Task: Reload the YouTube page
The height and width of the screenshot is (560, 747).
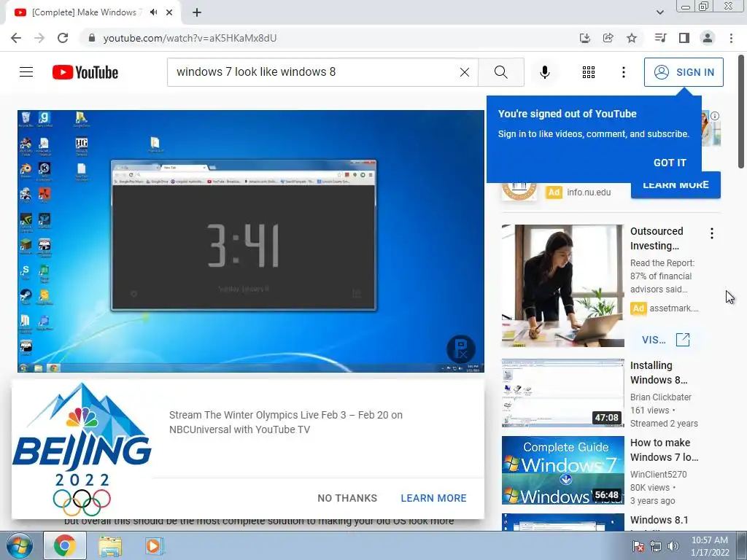Action: tap(63, 38)
